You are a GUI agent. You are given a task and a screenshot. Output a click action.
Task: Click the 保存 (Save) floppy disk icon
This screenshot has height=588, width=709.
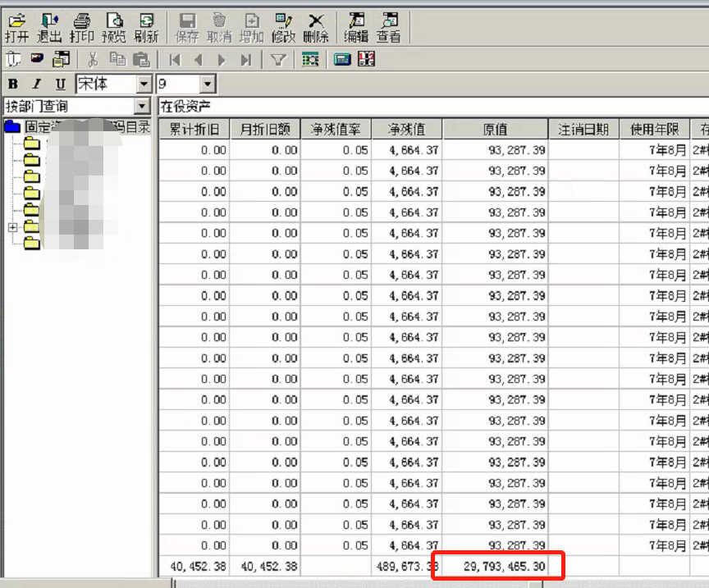187,28
